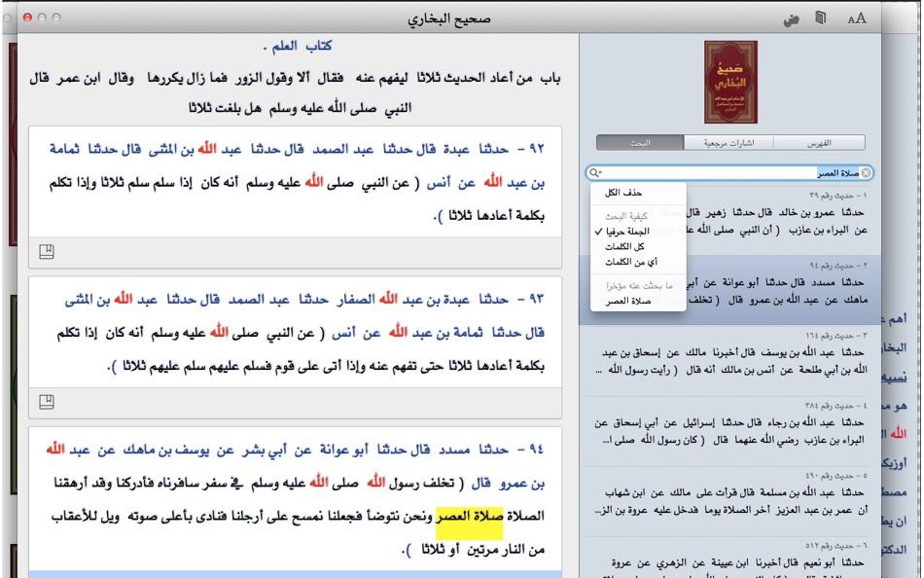Click the Arabic letter ض toolbar icon
Image resolution: width=924 pixels, height=578 pixels.
pos(791,20)
